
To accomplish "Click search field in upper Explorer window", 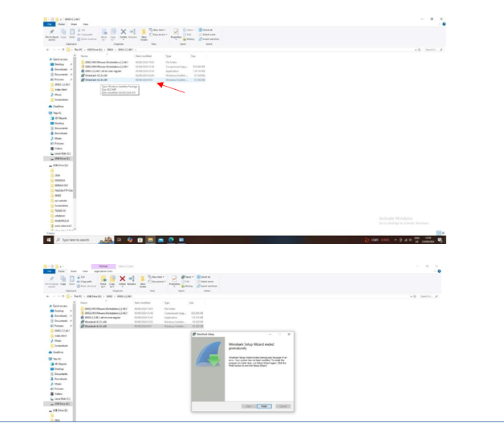I will click(x=433, y=50).
